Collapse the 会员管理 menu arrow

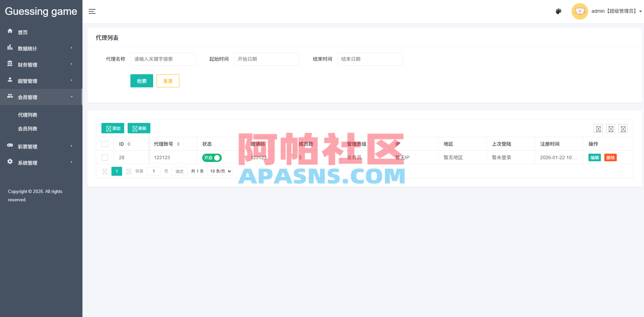[71, 97]
